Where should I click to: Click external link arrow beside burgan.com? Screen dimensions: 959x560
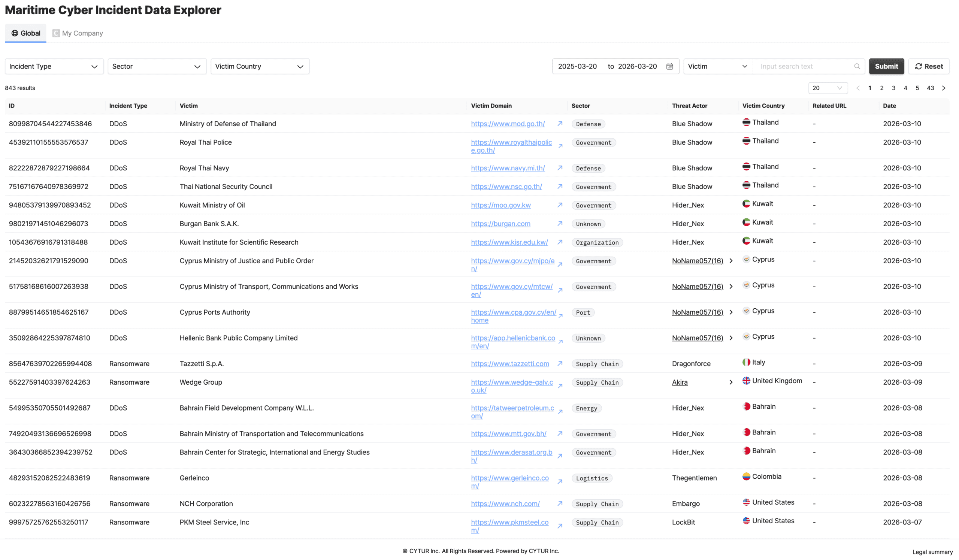[560, 224]
